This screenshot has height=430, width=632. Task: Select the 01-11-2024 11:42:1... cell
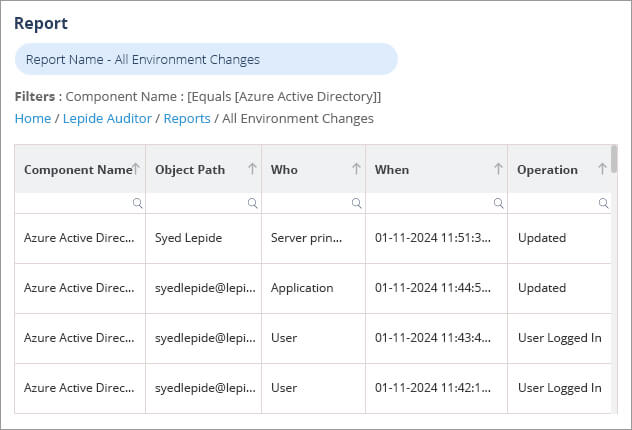tap(437, 388)
